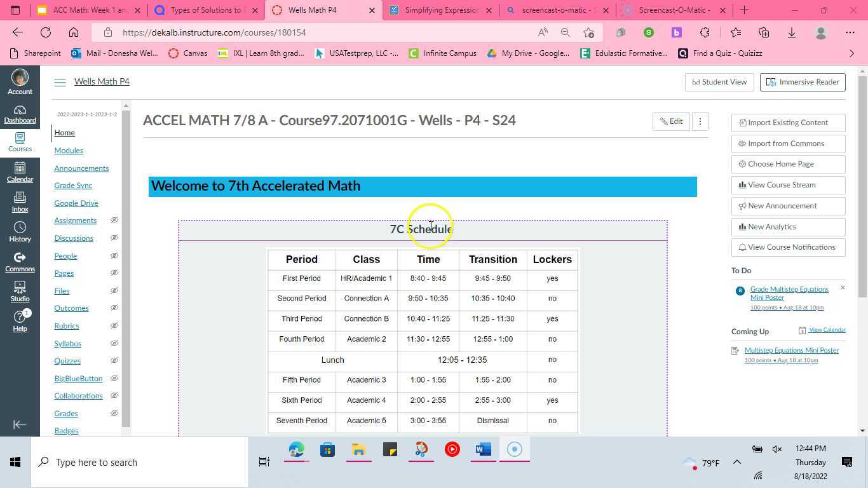Open Canvas Commons from the sidebar
Screen dimensions: 868x488
click(x=20, y=262)
